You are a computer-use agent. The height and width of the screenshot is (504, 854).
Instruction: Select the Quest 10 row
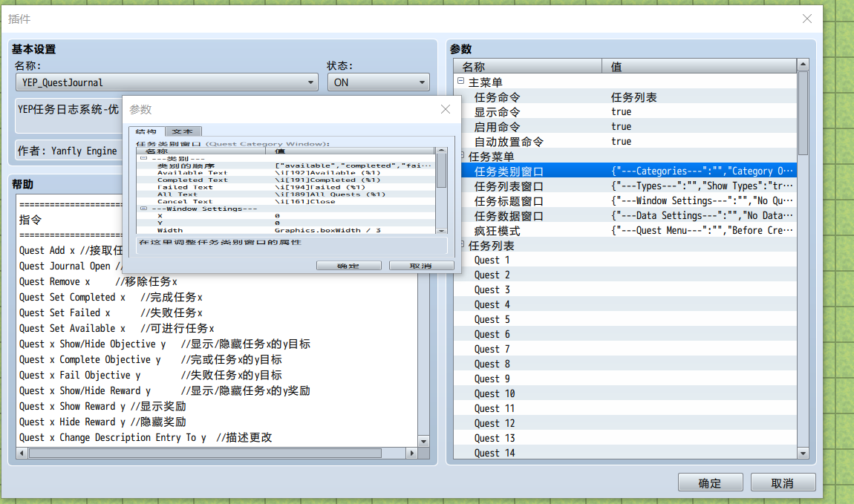(x=625, y=393)
